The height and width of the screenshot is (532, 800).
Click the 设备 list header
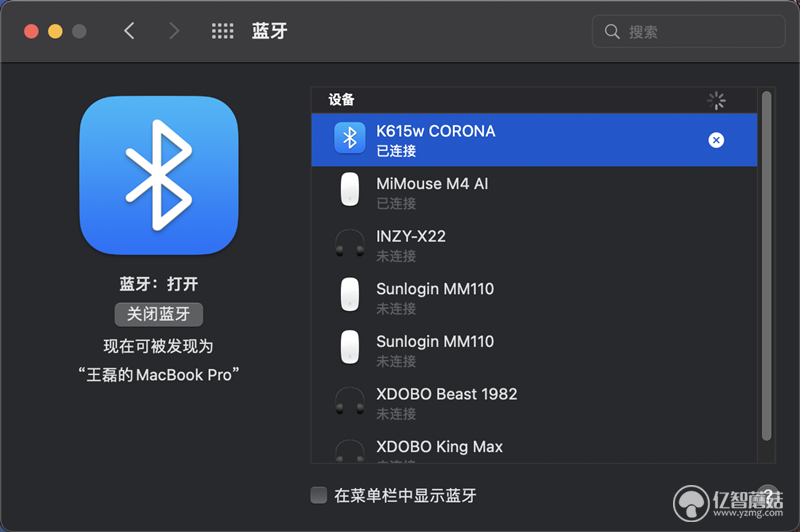point(341,99)
